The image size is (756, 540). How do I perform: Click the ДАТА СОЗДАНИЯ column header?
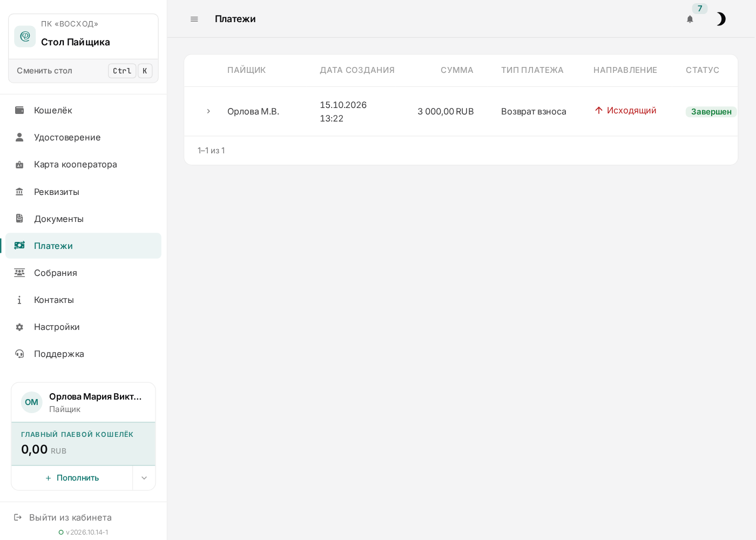point(357,70)
